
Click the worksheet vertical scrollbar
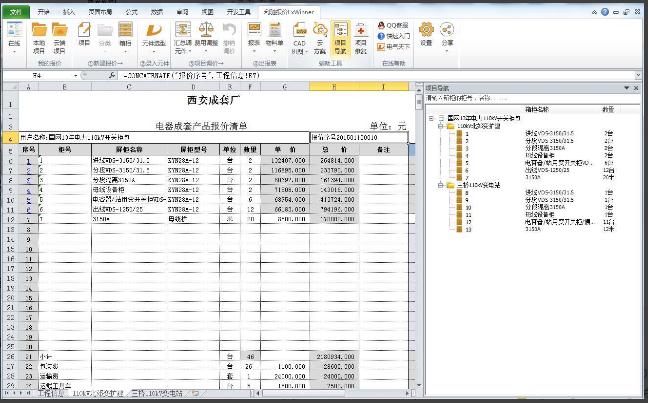coord(419,236)
